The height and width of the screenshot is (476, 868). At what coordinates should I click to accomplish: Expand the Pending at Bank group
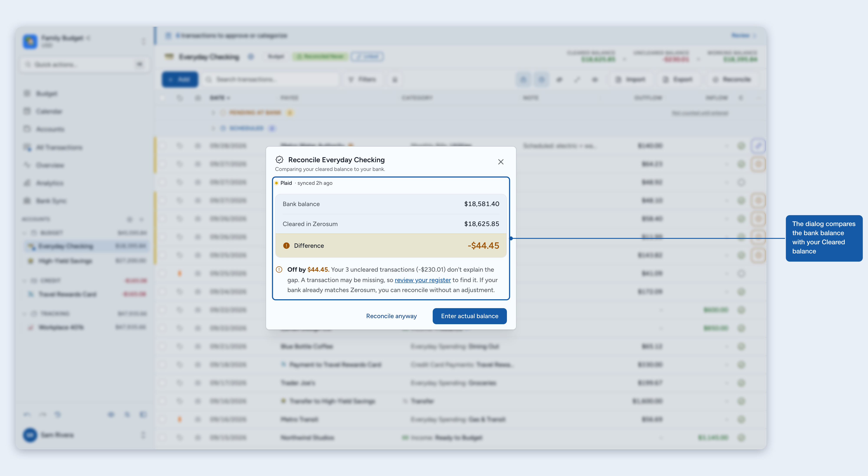click(x=213, y=113)
